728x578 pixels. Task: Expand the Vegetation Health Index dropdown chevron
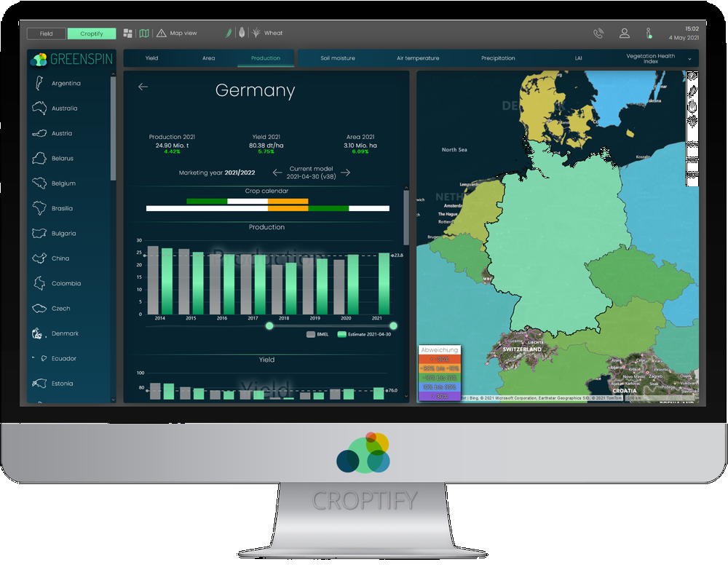point(689,59)
